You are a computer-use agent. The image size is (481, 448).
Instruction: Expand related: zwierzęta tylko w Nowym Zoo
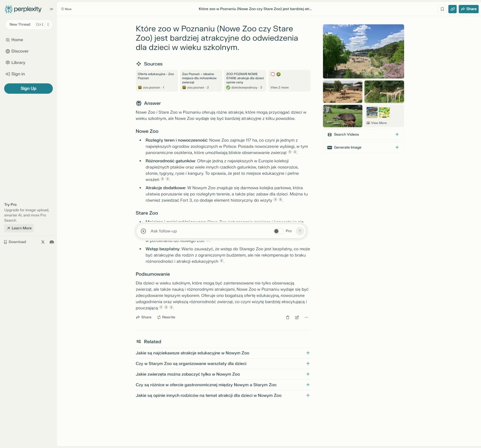(223, 374)
